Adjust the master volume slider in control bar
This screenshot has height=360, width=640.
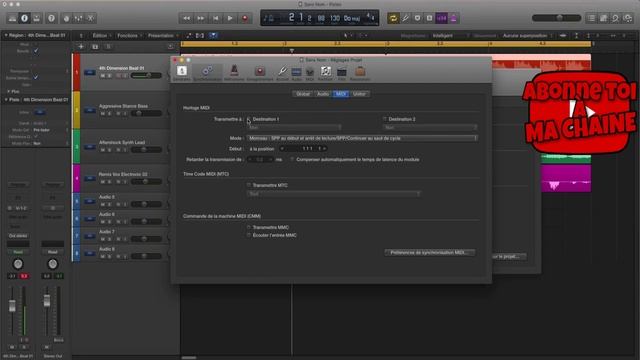(x=556, y=18)
